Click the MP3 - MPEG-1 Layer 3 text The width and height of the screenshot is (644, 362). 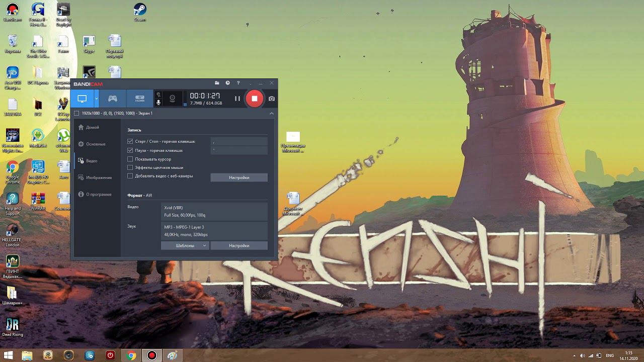tap(184, 227)
